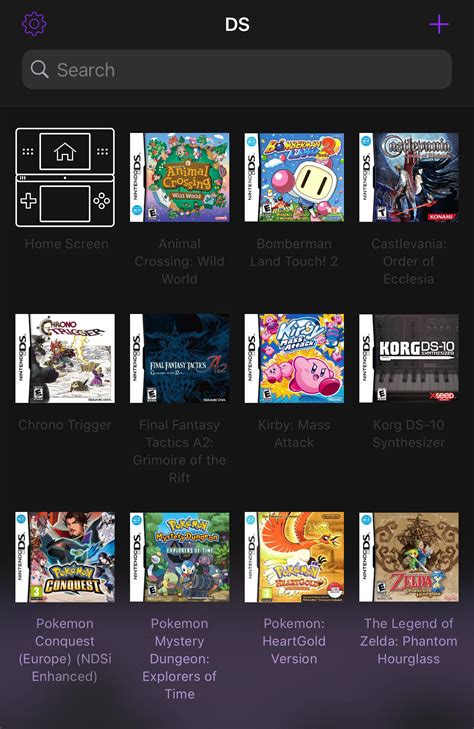Open Zelda: Phantom Hourglass cover art

coord(408,557)
